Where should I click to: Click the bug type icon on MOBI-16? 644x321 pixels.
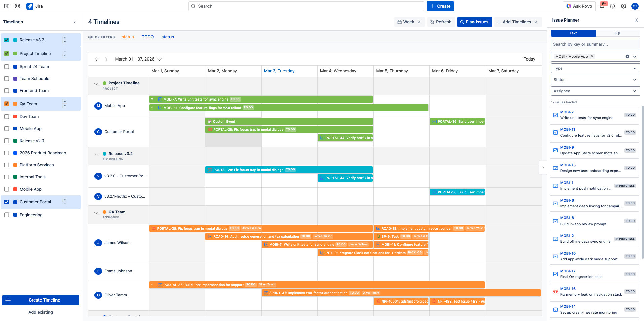[555, 292]
